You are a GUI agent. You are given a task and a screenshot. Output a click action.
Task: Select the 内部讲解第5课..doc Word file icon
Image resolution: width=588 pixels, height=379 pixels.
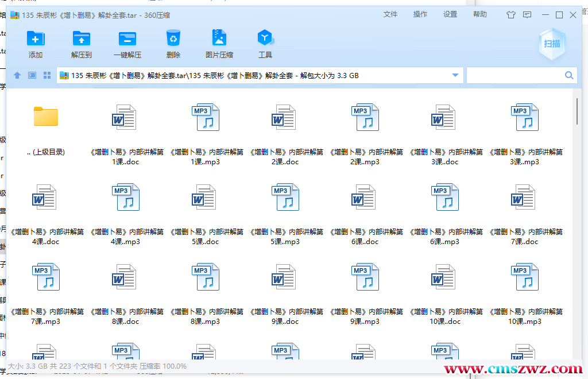click(x=204, y=197)
